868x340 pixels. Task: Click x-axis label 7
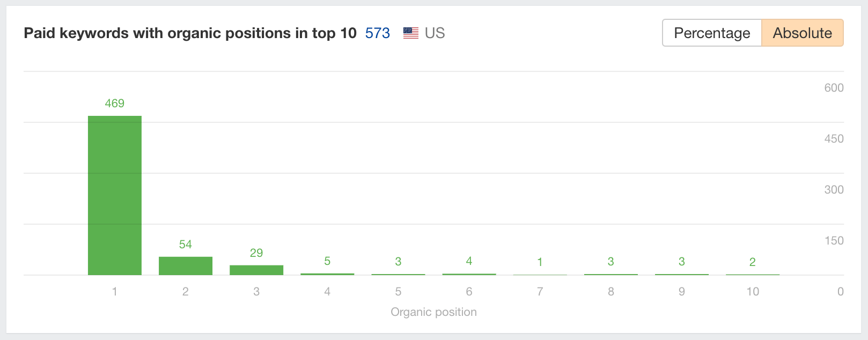540,292
